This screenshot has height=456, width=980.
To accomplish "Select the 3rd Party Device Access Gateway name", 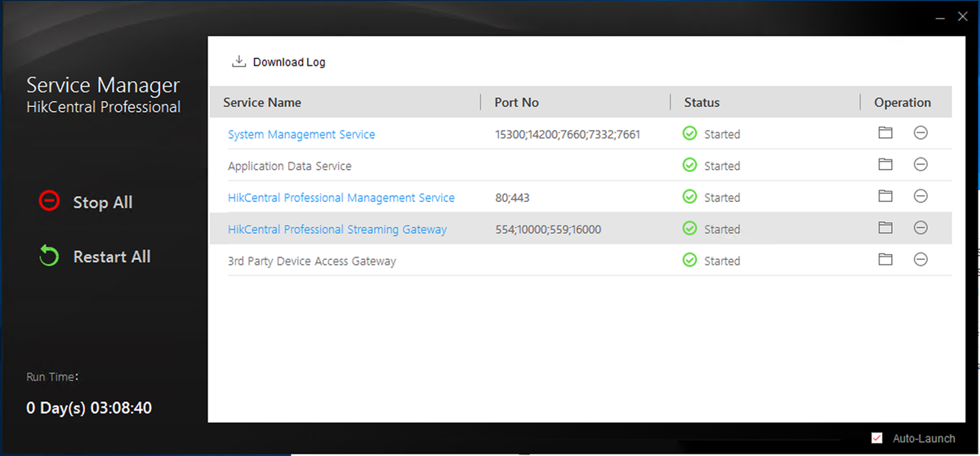I will (312, 262).
